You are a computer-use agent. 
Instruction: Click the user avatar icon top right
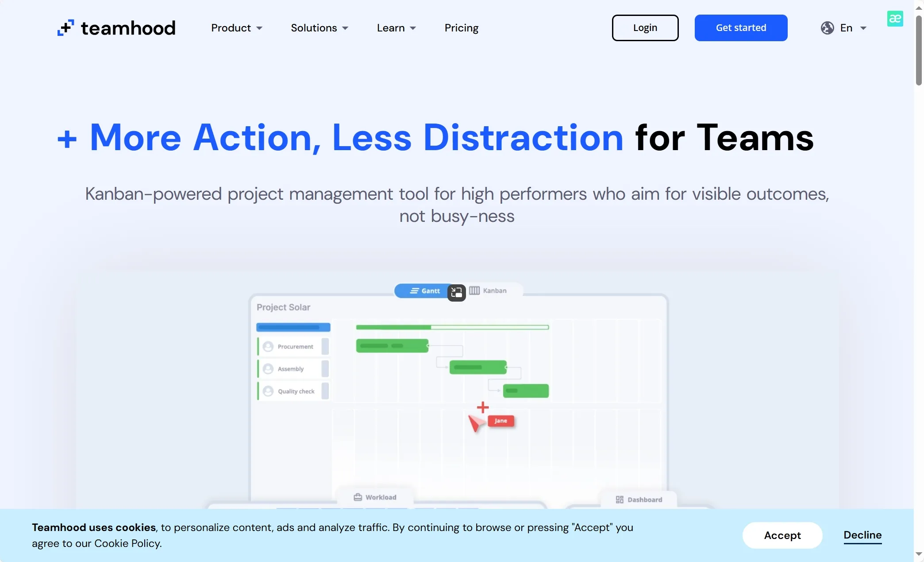pos(895,18)
